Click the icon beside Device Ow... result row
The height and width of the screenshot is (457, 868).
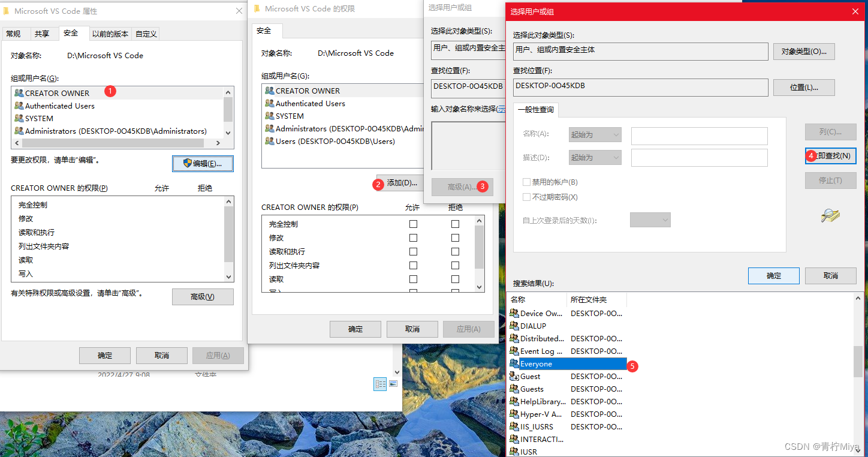tap(514, 313)
